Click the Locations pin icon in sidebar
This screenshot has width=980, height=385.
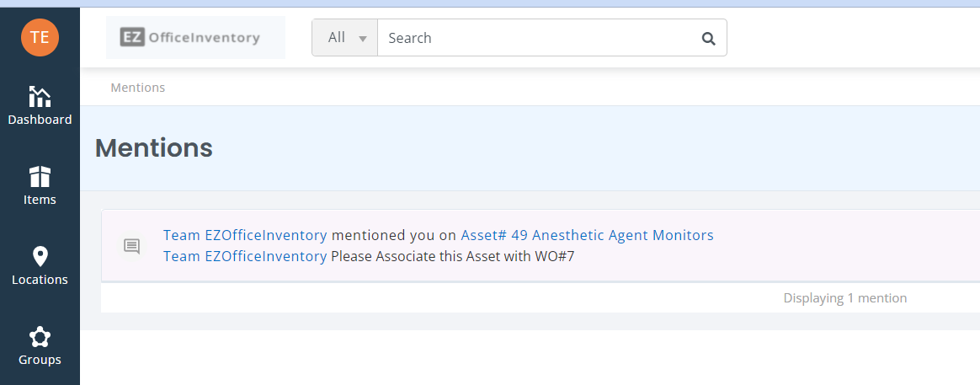pos(40,256)
